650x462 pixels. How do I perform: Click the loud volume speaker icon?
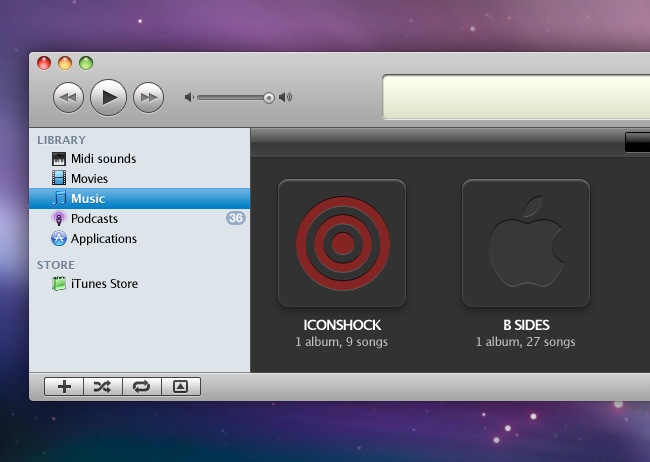point(286,97)
